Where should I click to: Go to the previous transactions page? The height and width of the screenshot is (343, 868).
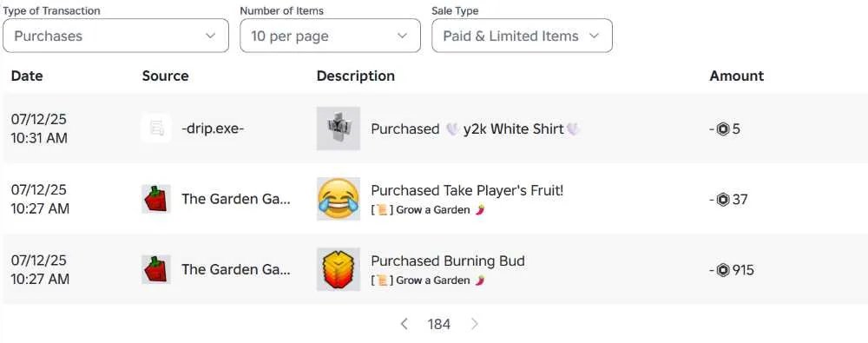(x=404, y=324)
